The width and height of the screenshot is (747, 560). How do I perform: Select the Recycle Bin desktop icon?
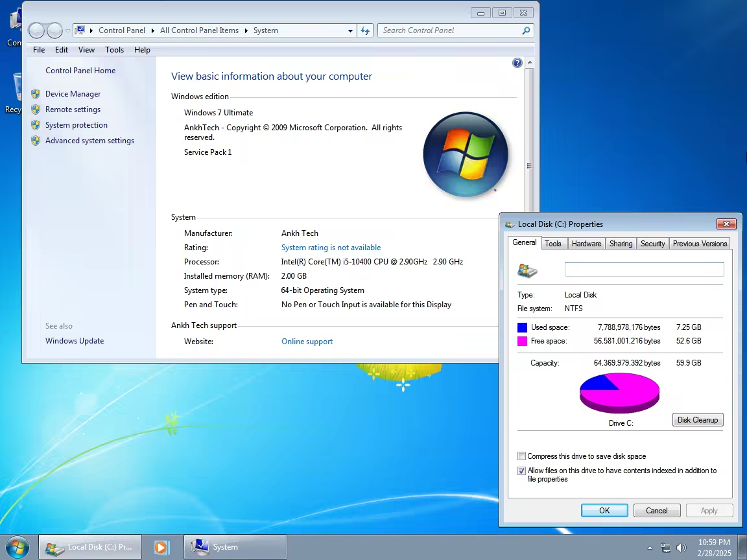point(14,93)
